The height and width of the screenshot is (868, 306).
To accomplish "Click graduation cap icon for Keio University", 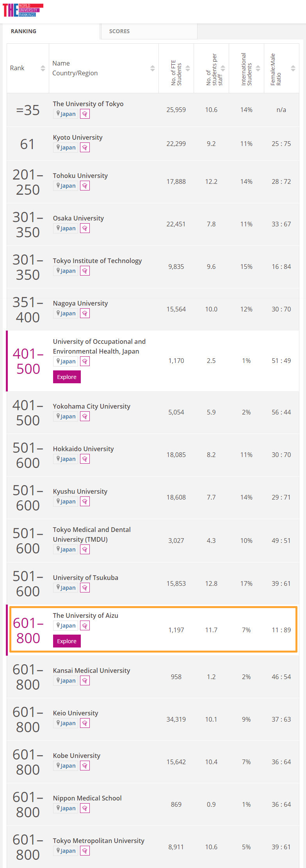I will click(x=85, y=723).
